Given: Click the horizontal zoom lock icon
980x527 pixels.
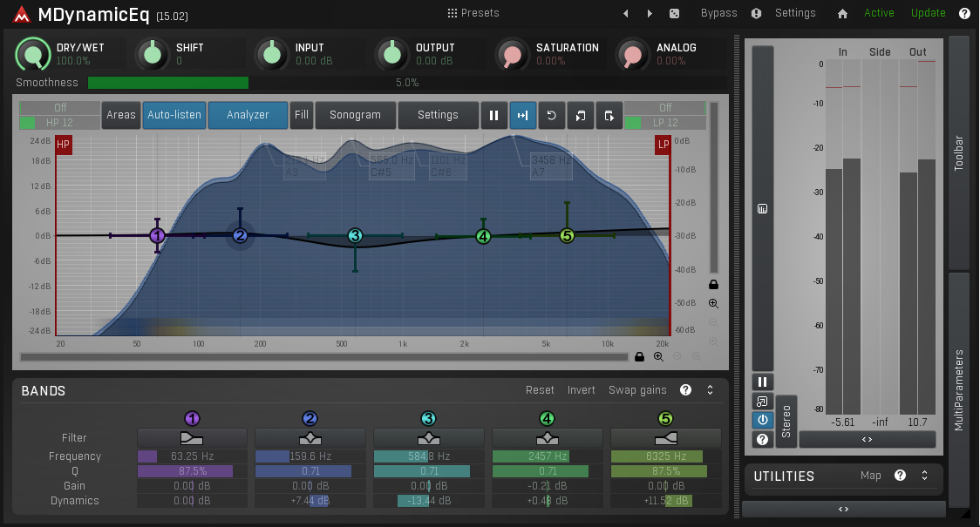Looking at the screenshot, I should [639, 356].
